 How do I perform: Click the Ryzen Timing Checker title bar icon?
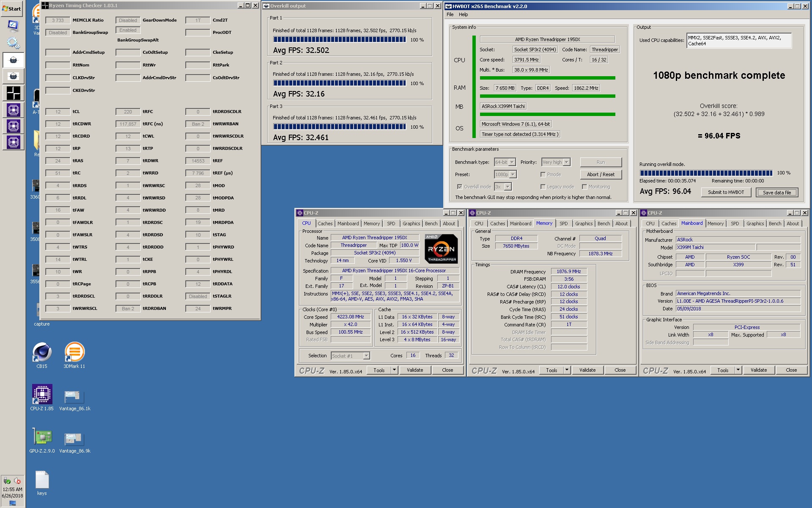[x=45, y=6]
